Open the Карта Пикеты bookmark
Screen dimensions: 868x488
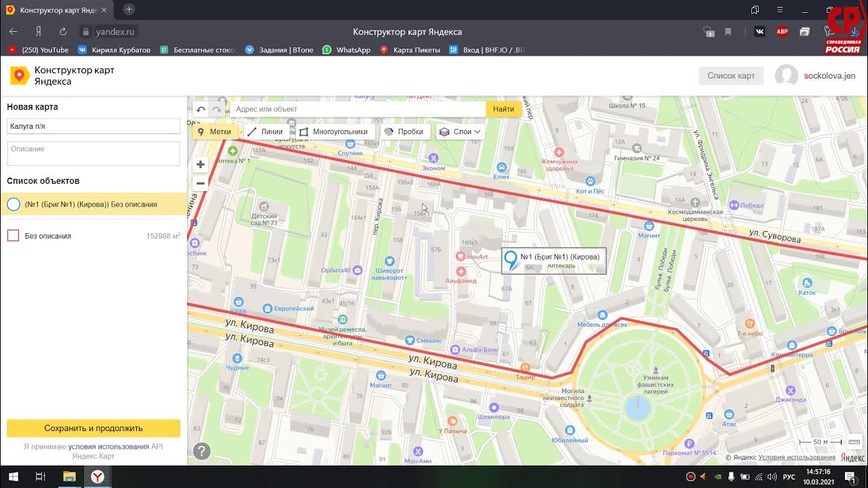410,50
